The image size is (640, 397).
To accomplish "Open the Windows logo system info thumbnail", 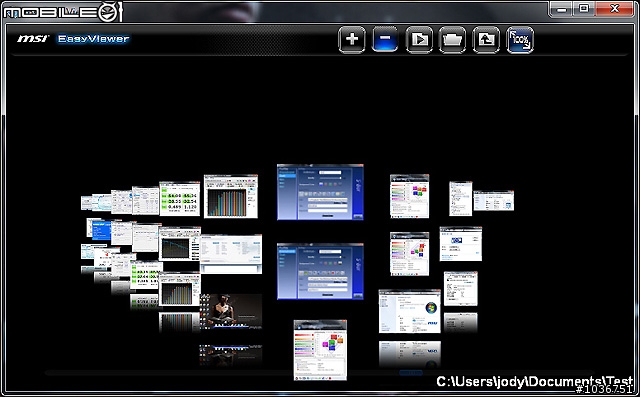I will 410,311.
